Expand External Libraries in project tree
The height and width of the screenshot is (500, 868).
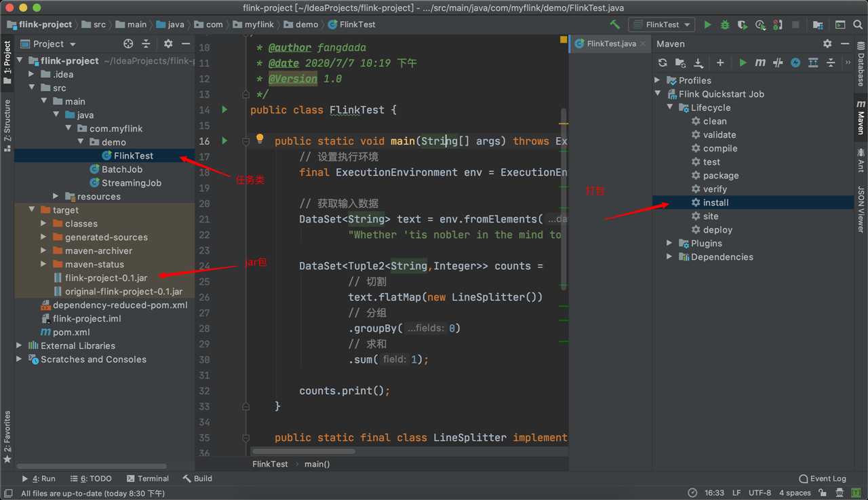coord(19,345)
